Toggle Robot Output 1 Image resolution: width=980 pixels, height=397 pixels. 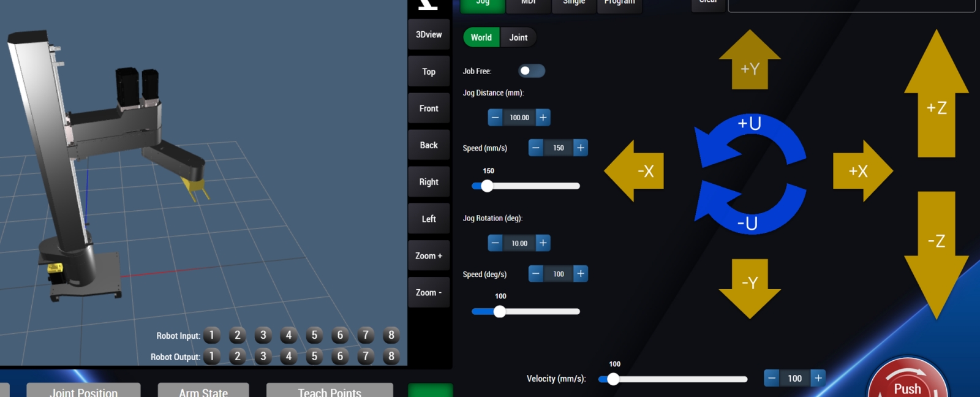[x=212, y=356]
